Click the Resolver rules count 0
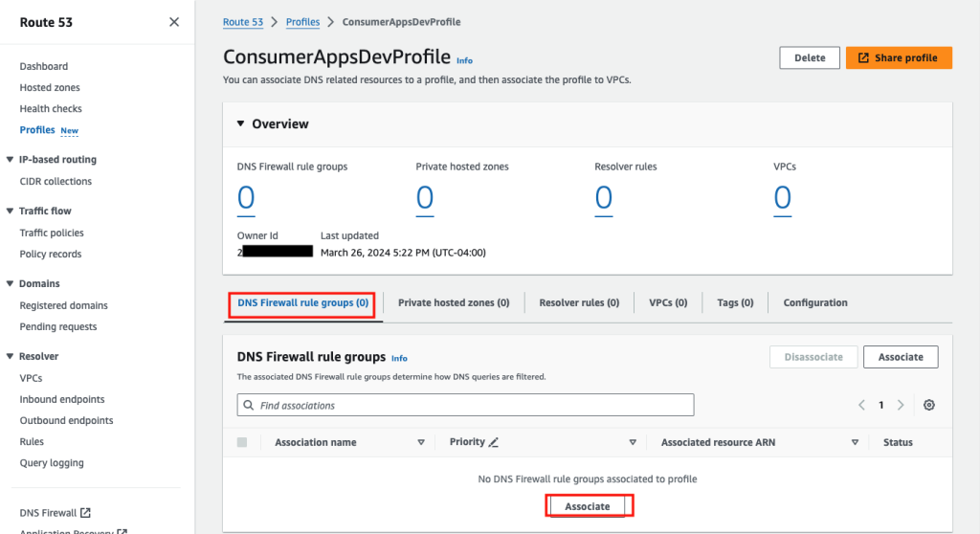Image resolution: width=980 pixels, height=534 pixels. tap(604, 198)
